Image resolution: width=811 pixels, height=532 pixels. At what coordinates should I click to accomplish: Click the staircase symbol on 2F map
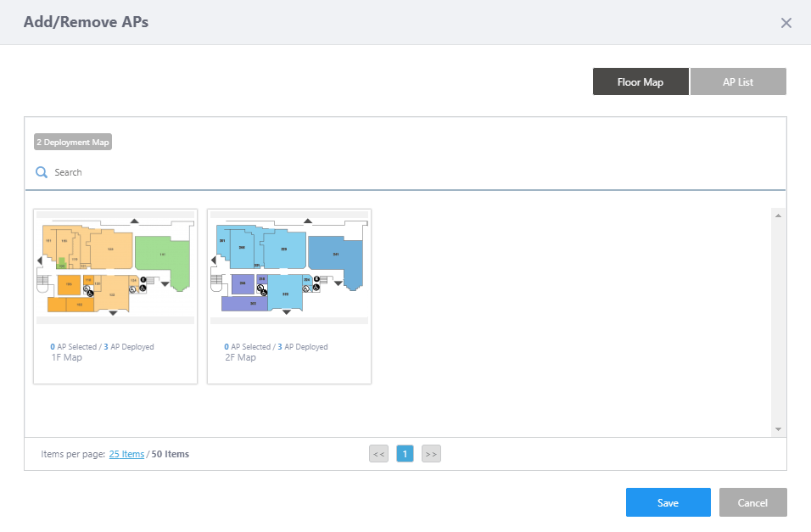[216, 279]
